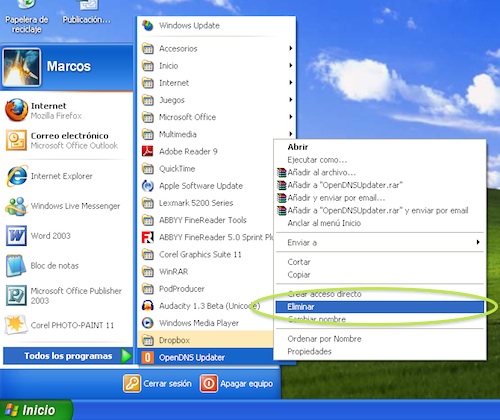Click the OpenDNS Updater program entry text

192,357
